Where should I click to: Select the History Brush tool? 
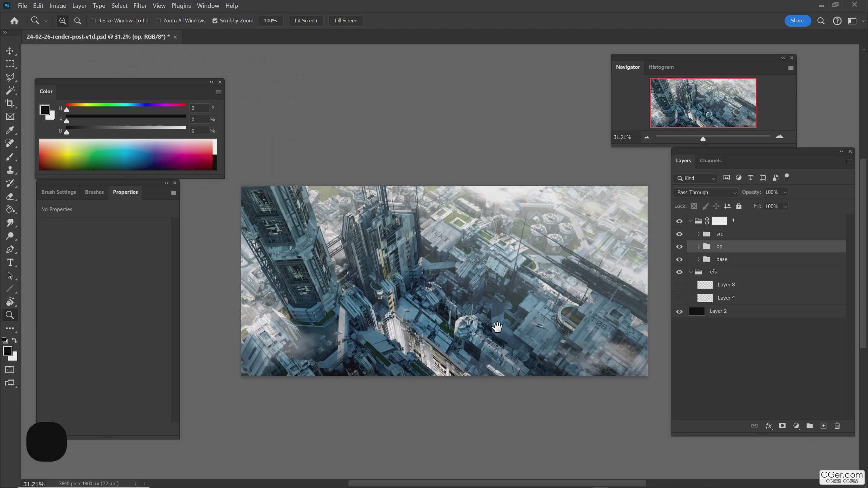click(x=10, y=183)
